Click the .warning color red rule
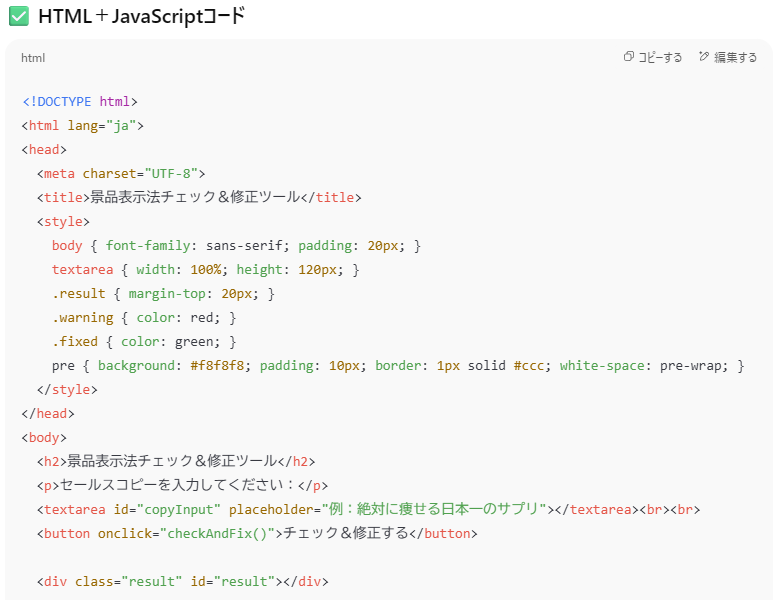 tap(144, 318)
